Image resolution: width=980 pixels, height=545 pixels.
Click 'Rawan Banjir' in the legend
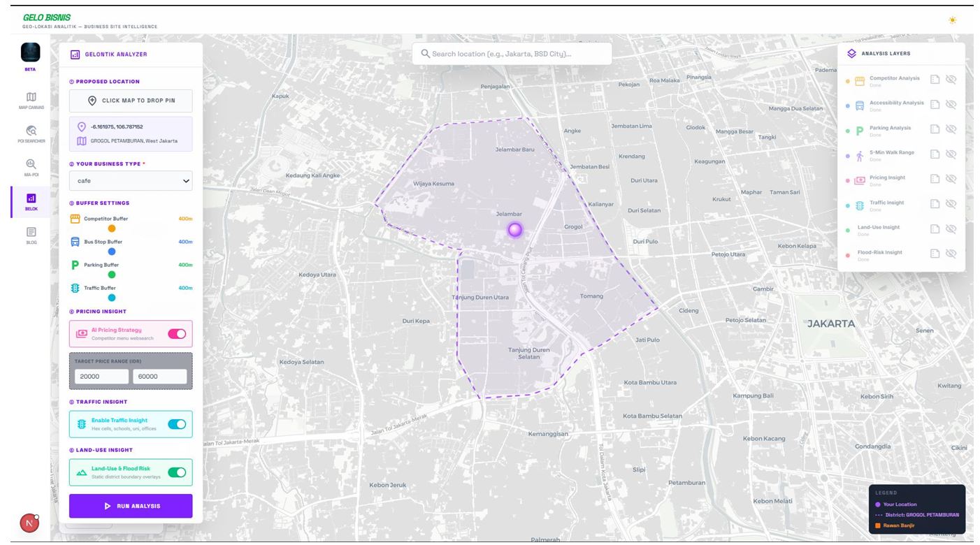click(x=898, y=525)
